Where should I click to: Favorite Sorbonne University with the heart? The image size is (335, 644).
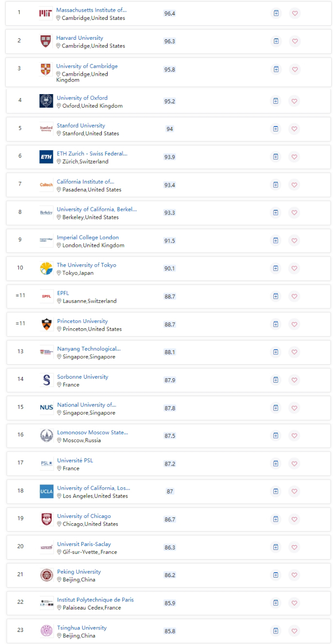(294, 380)
